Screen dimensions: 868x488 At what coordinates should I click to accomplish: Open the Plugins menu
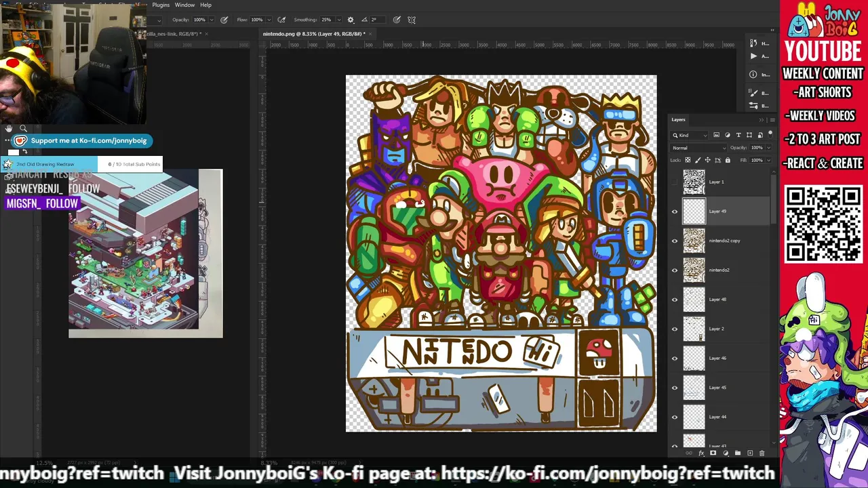(161, 5)
